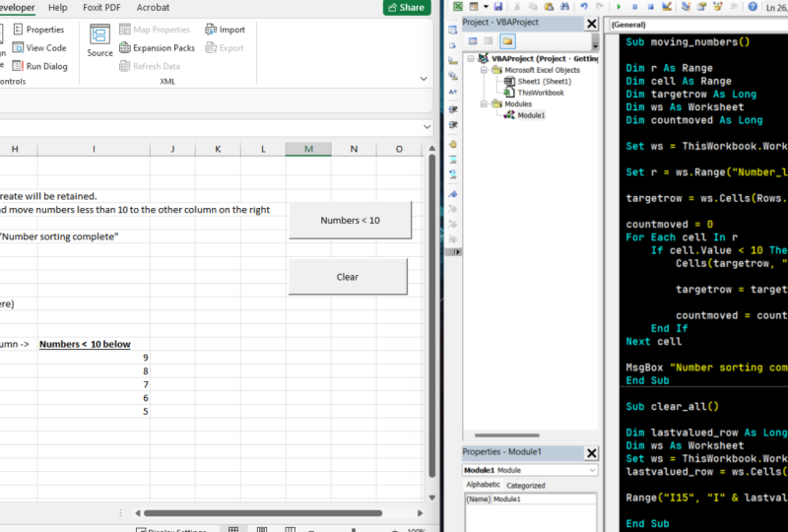The image size is (788, 532).
Task: Toggle Breakpoint hand icon in Edit toolbar
Action: (453, 144)
